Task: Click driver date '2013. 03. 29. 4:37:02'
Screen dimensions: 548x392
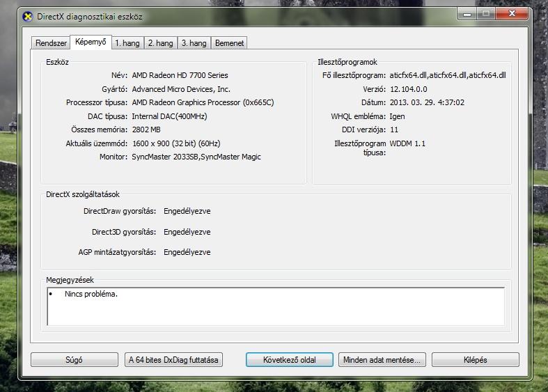Action: click(427, 102)
